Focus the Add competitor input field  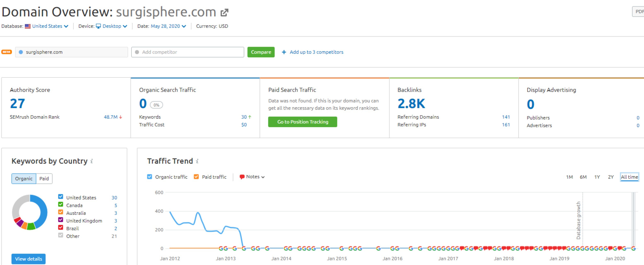[x=188, y=52]
